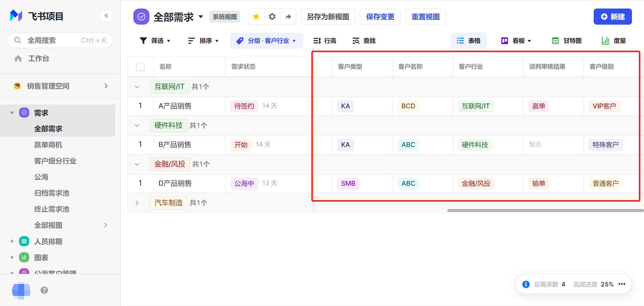
Task: Open the 排序 dropdown arrow
Action: tap(217, 41)
